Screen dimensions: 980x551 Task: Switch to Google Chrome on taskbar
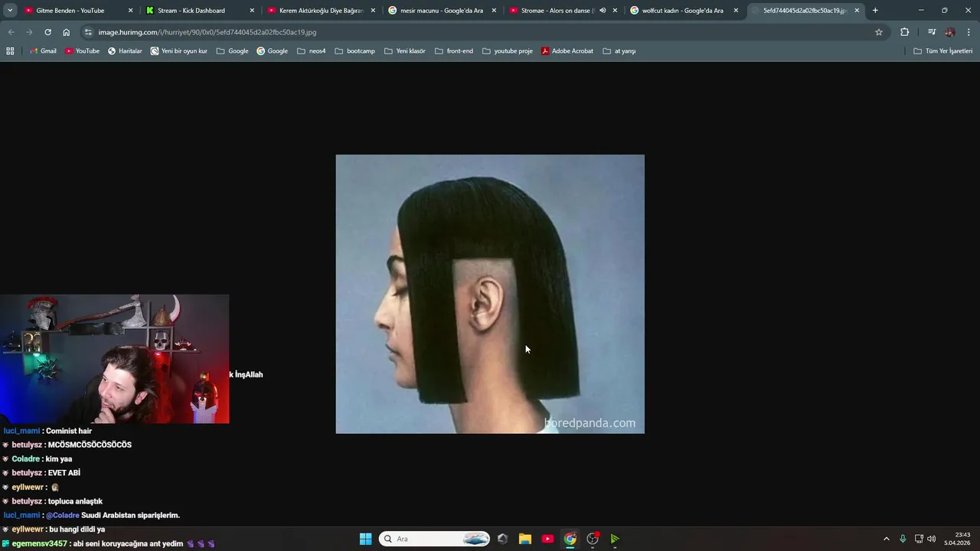point(570,539)
